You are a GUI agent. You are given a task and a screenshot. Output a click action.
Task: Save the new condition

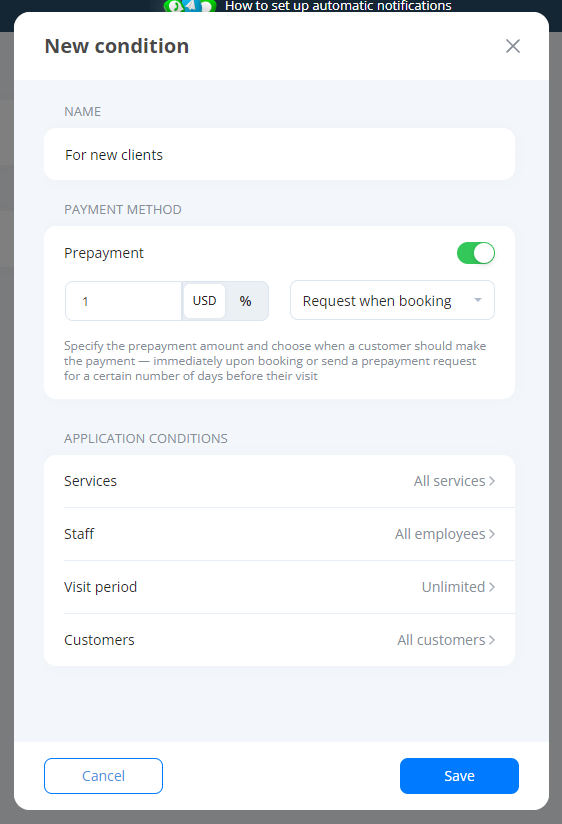coord(459,776)
